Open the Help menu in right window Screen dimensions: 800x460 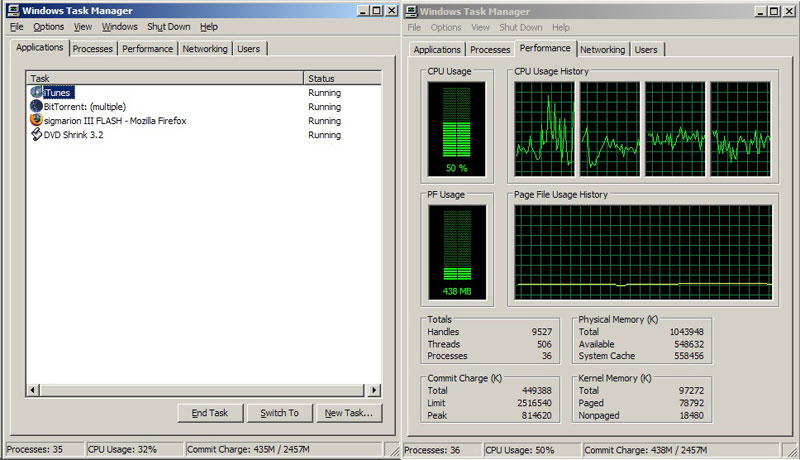pyautogui.click(x=560, y=28)
